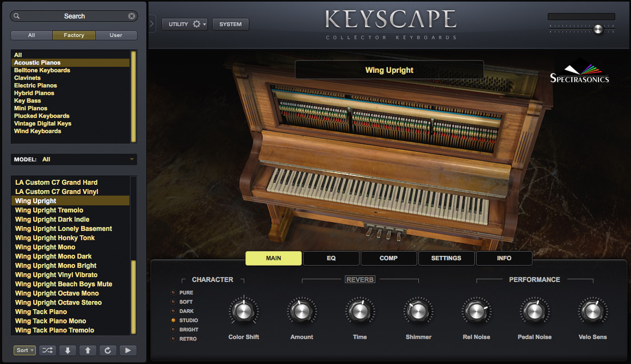The height and width of the screenshot is (364, 631).
Task: Adjust the Color Shift knob
Action: [244, 311]
